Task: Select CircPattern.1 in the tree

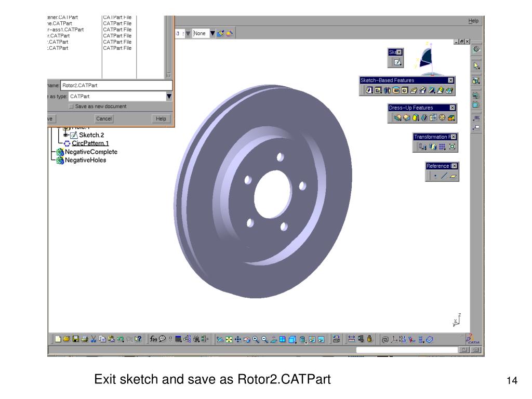Action: [x=90, y=143]
